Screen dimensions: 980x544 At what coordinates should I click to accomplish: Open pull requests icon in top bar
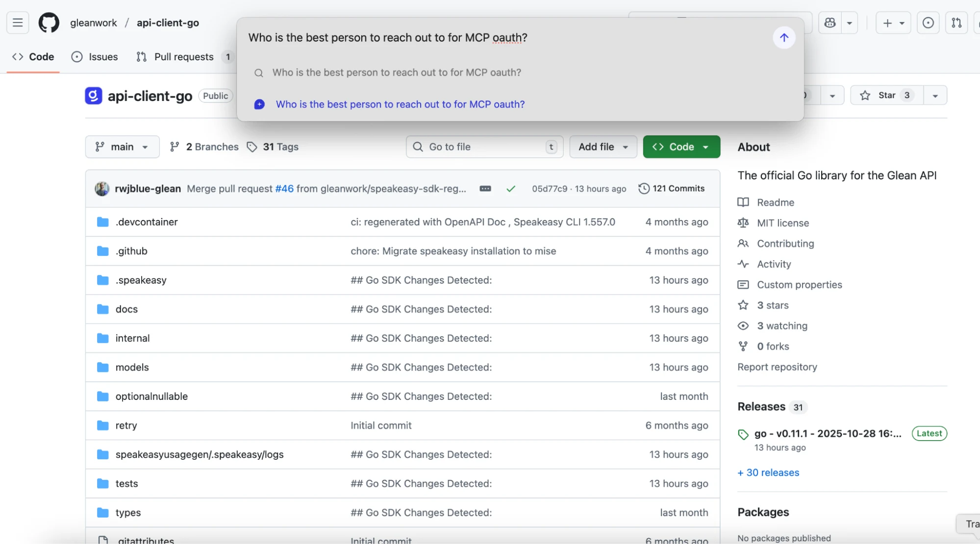pos(956,23)
